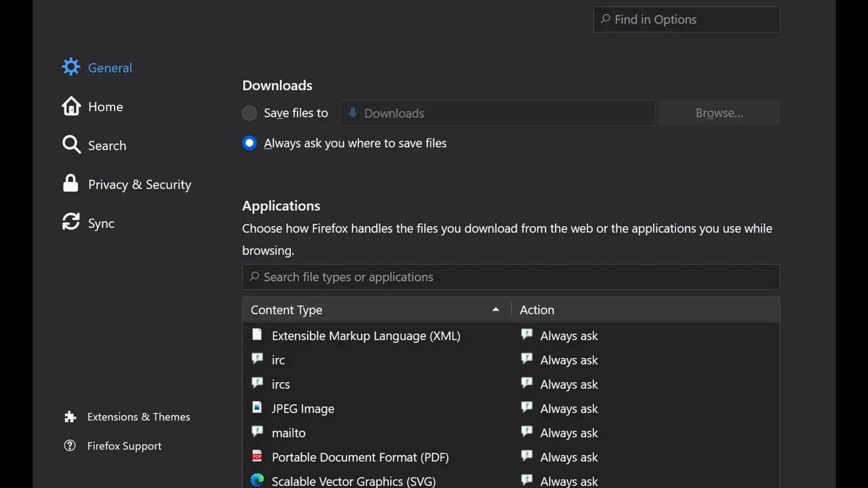This screenshot has width=868, height=488.
Task: Click the Extensions & Themes puzzle icon
Action: (70, 417)
